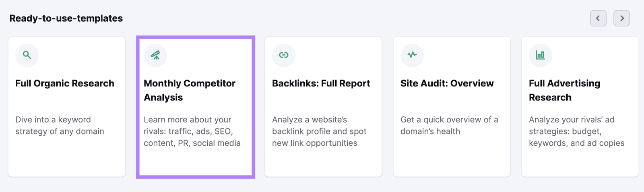This screenshot has width=644, height=192.
Task: Click the pulse icon on Site Audit card
Action: click(412, 55)
